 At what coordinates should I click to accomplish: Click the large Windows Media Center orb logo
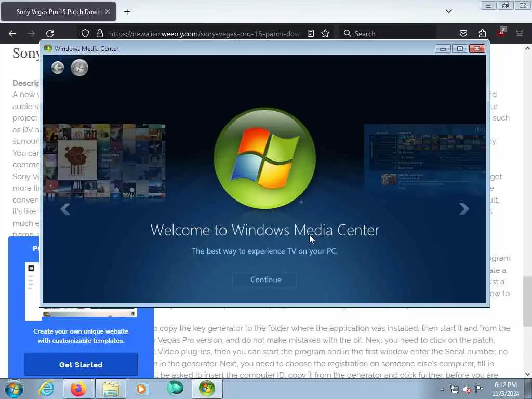pyautogui.click(x=265, y=158)
